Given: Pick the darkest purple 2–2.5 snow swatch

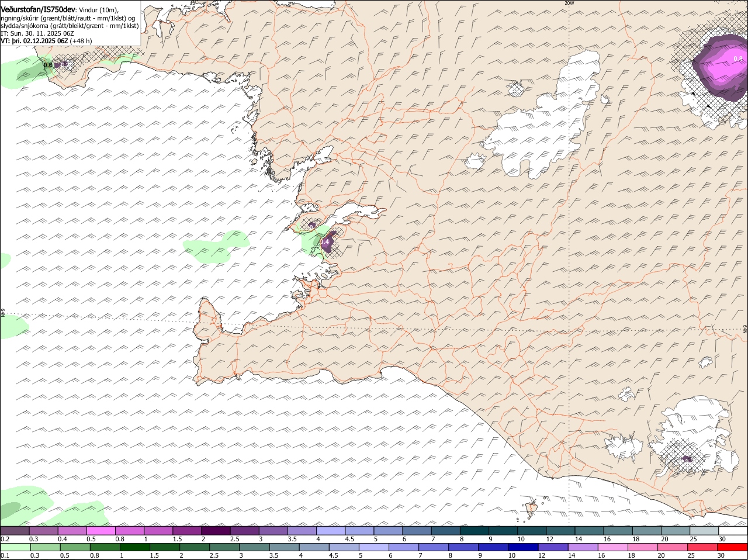Looking at the screenshot, I should 216,530.
